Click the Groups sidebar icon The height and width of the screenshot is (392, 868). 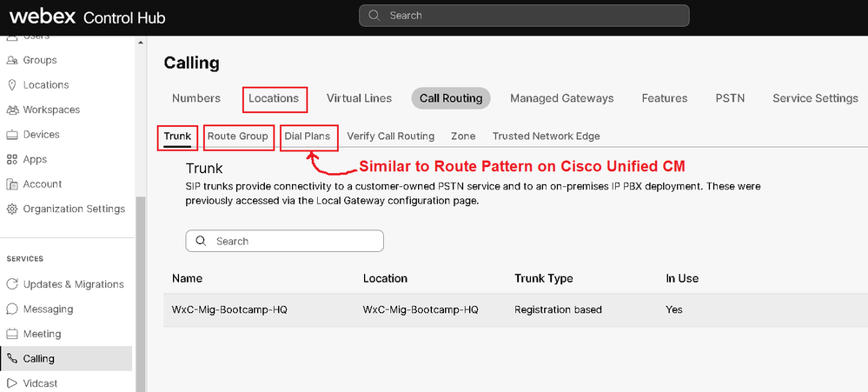(x=11, y=60)
